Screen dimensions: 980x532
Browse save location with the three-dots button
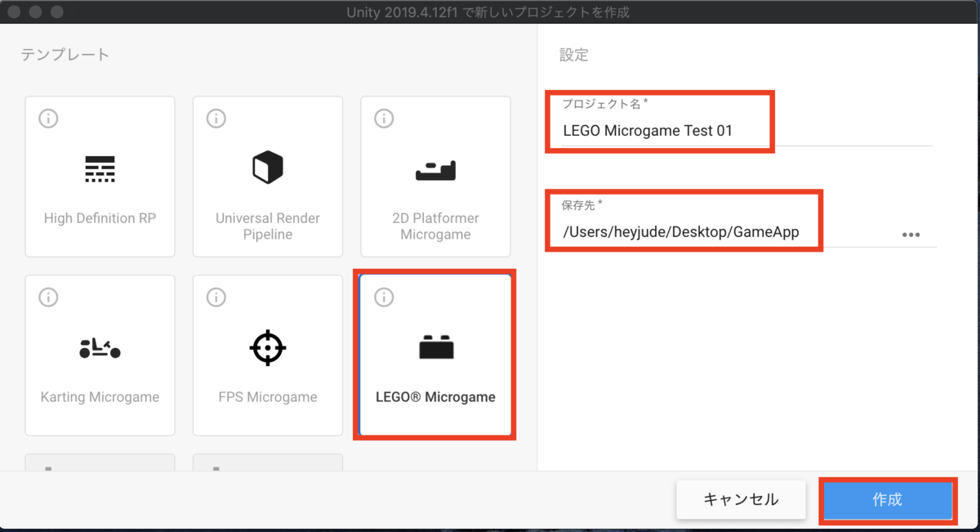[x=911, y=235]
